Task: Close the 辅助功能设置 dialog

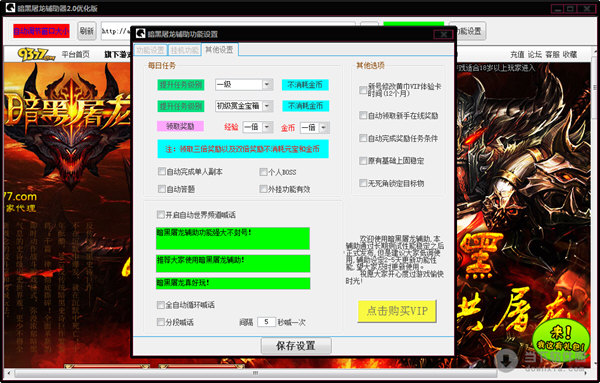Action: pos(443,34)
